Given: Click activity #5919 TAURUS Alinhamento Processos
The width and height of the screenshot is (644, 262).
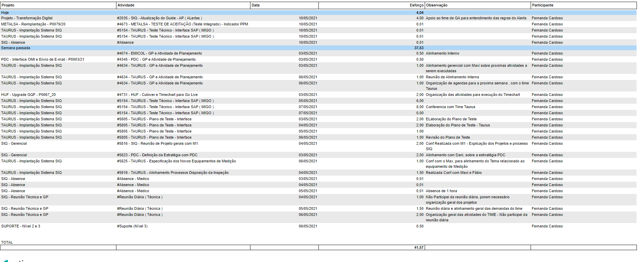Looking at the screenshot, I should 173,173.
